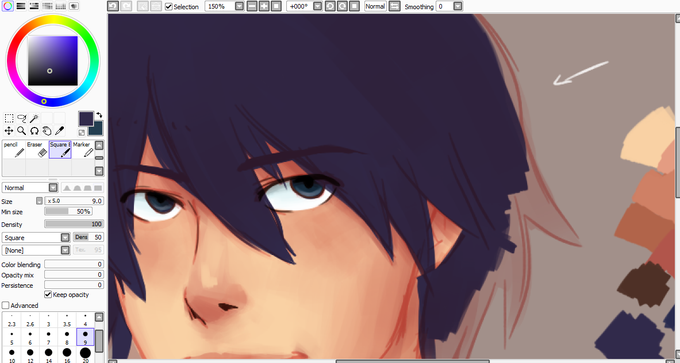The height and width of the screenshot is (363, 680).
Task: Select the Rotate view tool
Action: pyautogui.click(x=34, y=131)
